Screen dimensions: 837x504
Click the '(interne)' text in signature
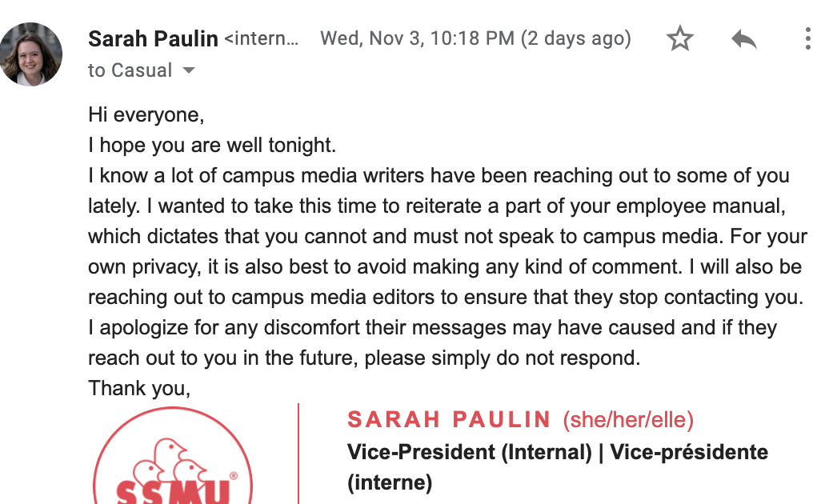(x=390, y=482)
